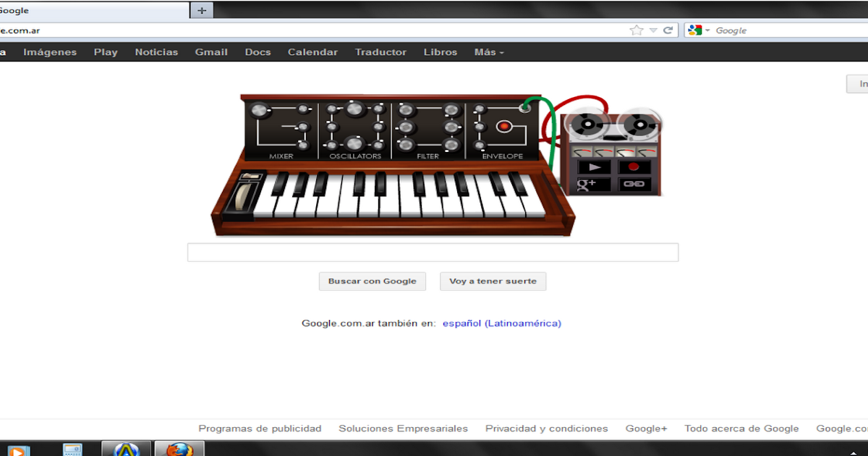Viewport: 868px width, 456px height.
Task: Click Buscar con Google
Action: 372,281
